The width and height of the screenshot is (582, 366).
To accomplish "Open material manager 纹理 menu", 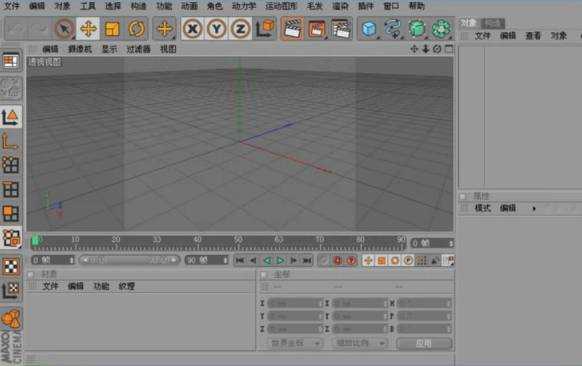I will [x=126, y=286].
